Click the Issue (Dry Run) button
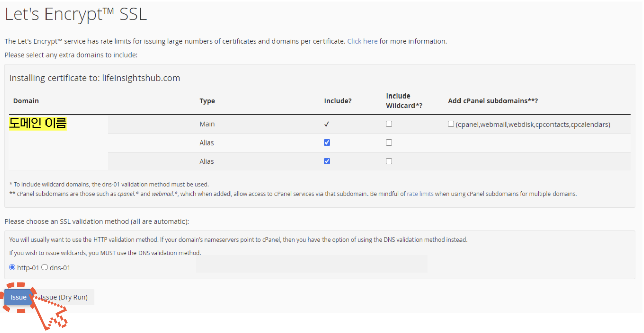 [64, 297]
